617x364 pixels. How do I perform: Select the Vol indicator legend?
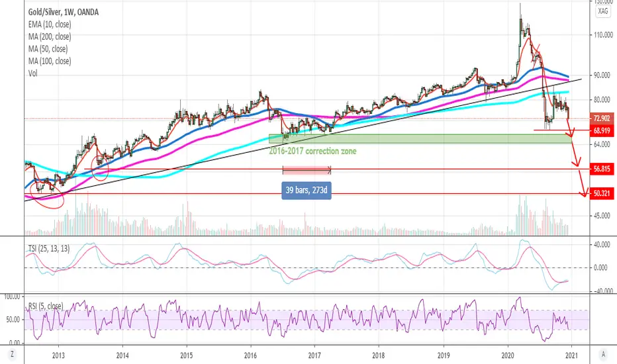point(32,73)
